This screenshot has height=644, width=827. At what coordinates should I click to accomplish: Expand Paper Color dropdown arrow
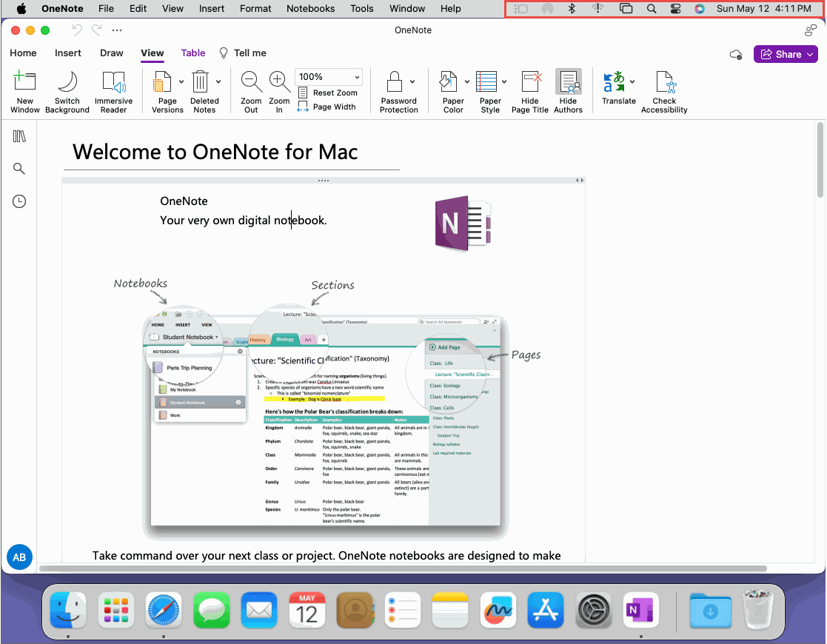[466, 81]
